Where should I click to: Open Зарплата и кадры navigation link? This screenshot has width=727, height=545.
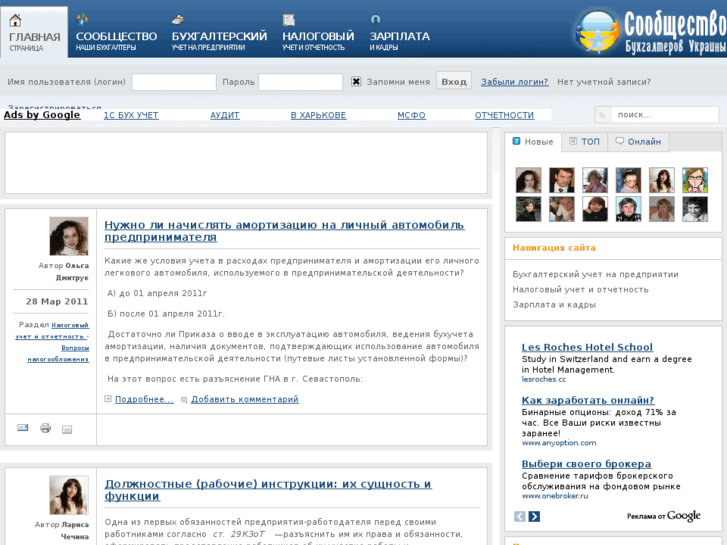tap(554, 305)
